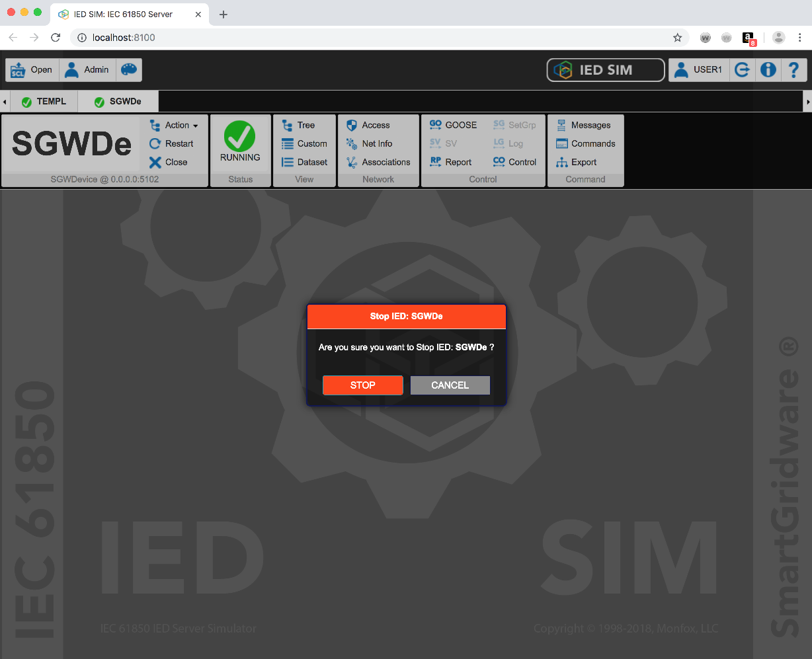812x659 pixels.
Task: Open Export command
Action: [x=577, y=162]
